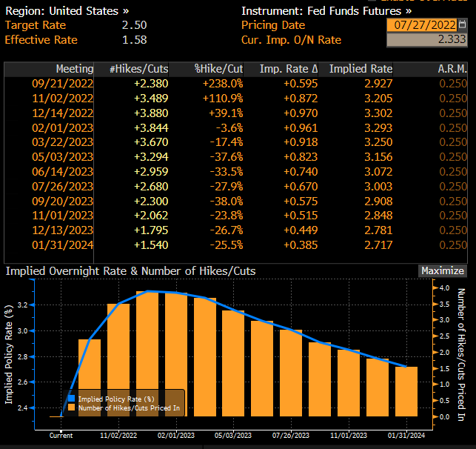
Task: Expand the Region: United States selector
Action: coord(67,11)
